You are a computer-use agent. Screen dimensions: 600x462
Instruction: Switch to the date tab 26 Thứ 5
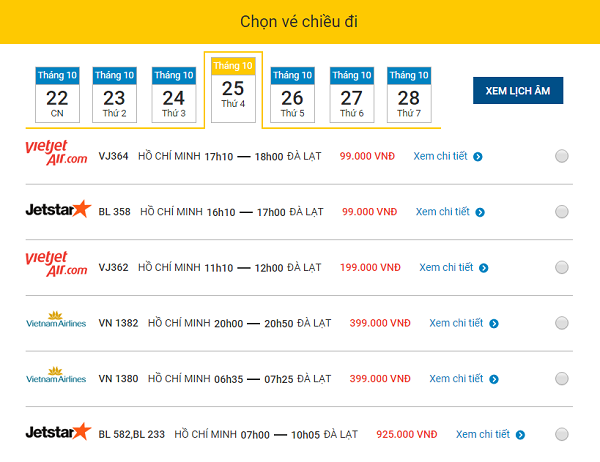pos(292,93)
